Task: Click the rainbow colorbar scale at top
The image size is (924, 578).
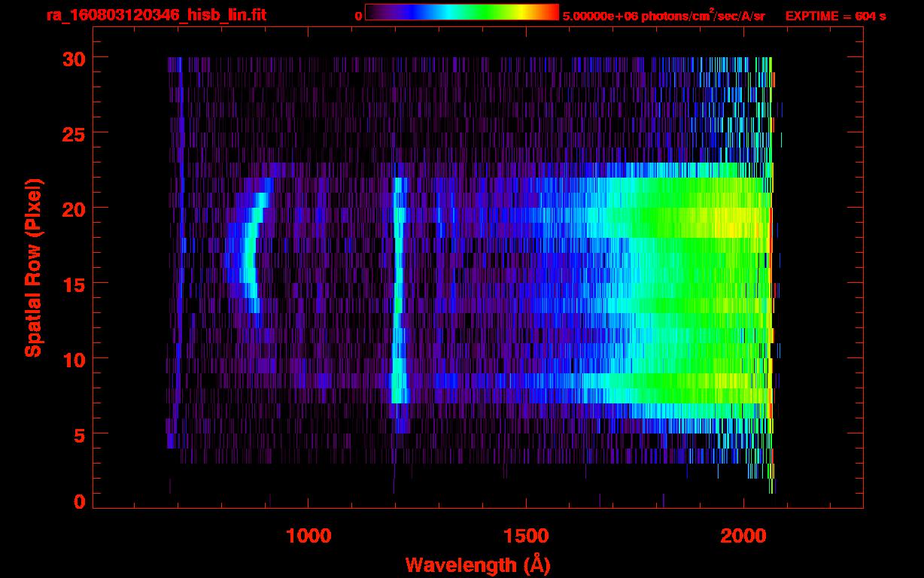Action: (462, 12)
